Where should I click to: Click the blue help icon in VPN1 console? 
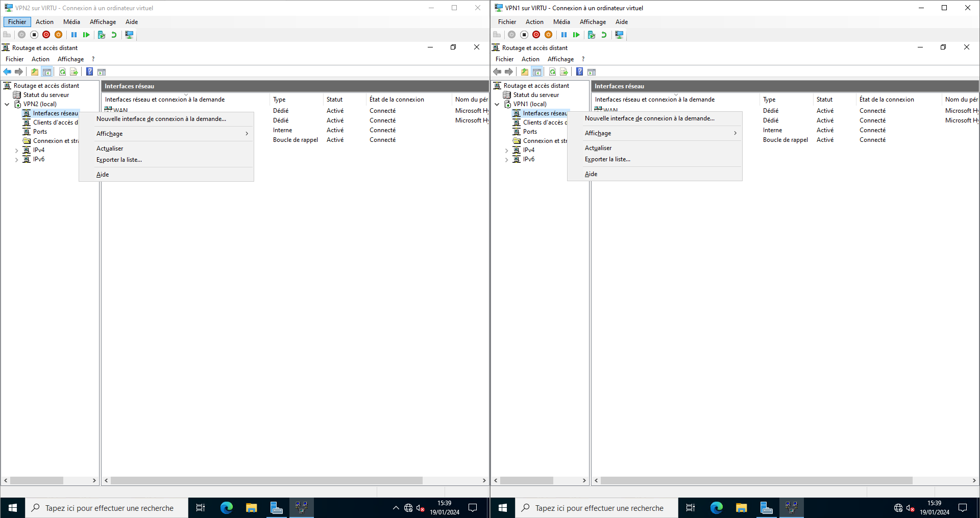(x=580, y=72)
